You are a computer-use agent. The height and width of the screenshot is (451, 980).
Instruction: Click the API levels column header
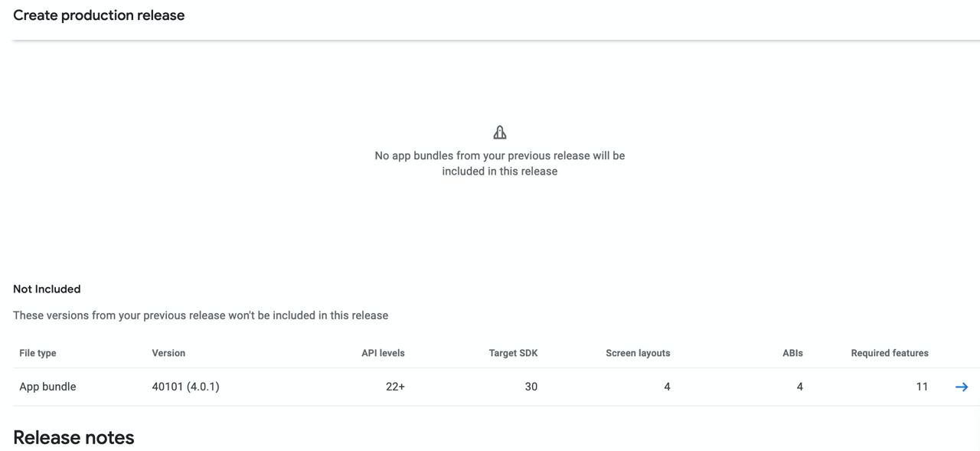click(383, 353)
